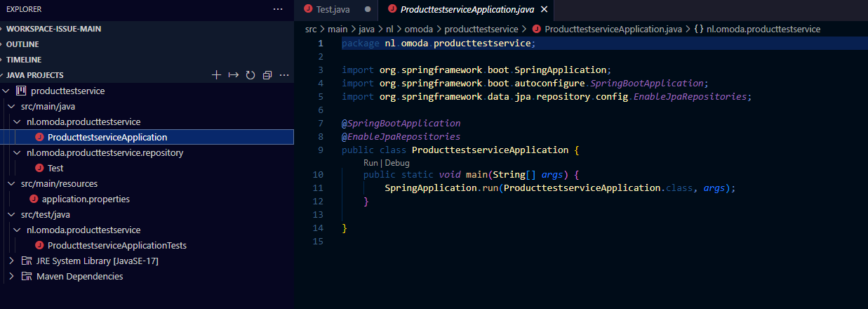This screenshot has width=868, height=309.
Task: Click class name ProducttestserviceApplication on line 9
Action: pyautogui.click(x=490, y=150)
